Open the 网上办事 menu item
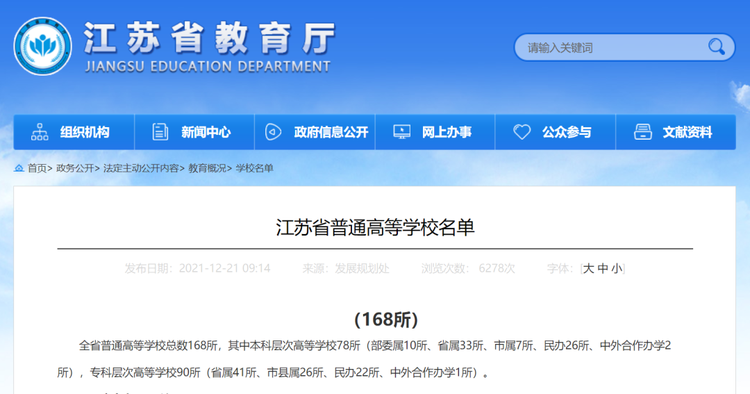The height and width of the screenshot is (394, 750). [435, 132]
